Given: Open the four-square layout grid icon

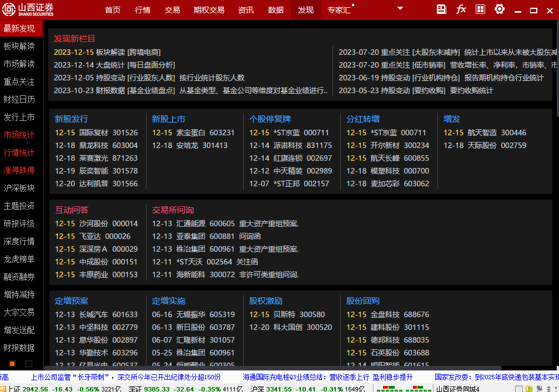Looking at the screenshot, I should pyautogui.click(x=481, y=9).
